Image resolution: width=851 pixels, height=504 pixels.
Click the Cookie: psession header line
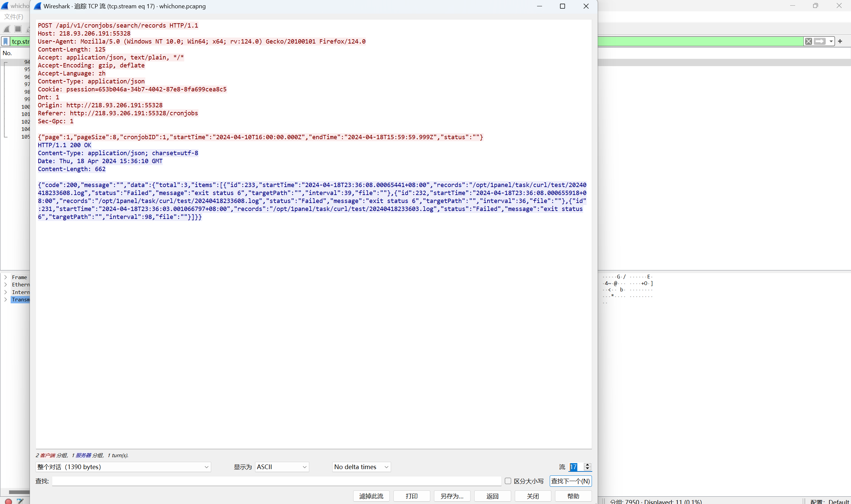(132, 89)
